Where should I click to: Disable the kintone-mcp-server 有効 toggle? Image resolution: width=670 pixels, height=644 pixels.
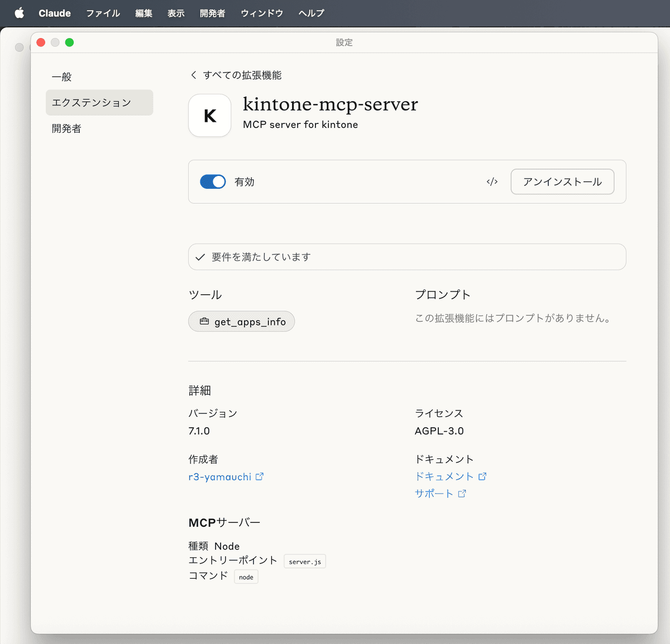tap(213, 182)
